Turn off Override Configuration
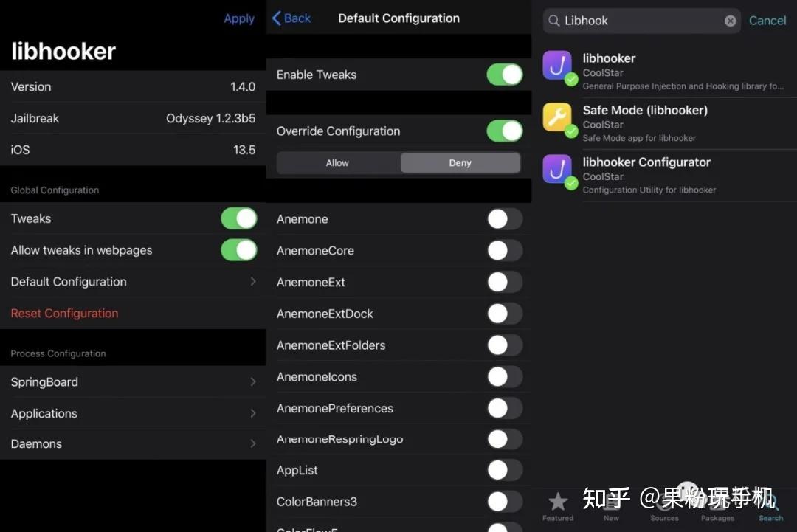The image size is (797, 532). pos(505,131)
